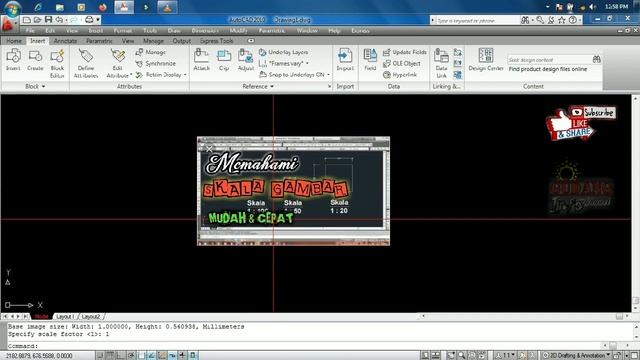Screen dimensions: 640x360
Task: Click in the Seek design content field
Action: point(549,60)
